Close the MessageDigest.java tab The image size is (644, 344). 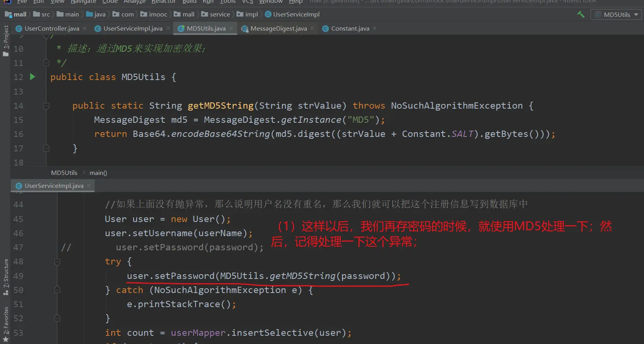tap(312, 28)
